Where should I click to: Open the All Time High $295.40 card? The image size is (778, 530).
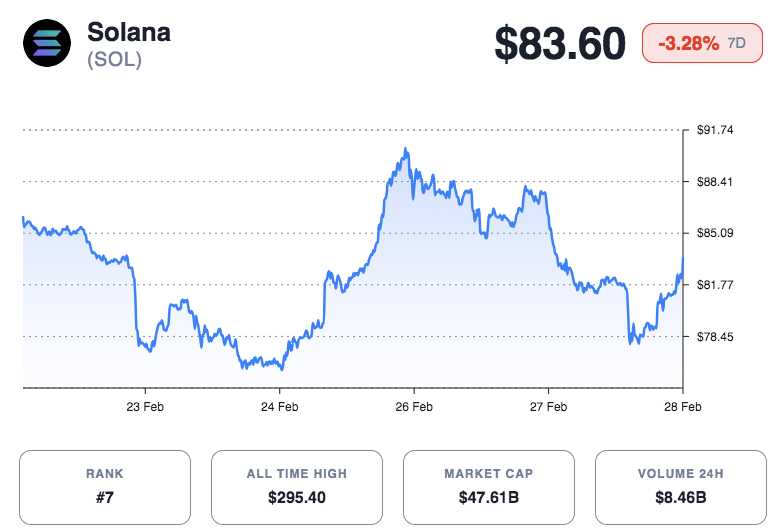click(297, 487)
